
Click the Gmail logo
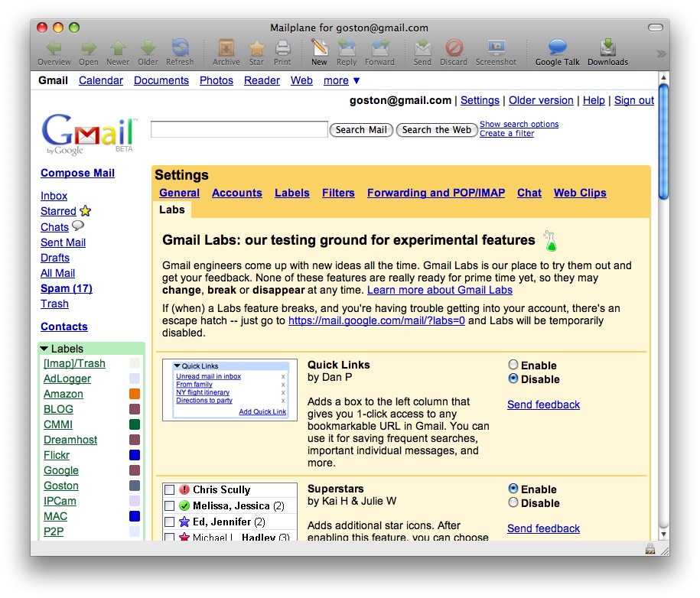pos(90,135)
